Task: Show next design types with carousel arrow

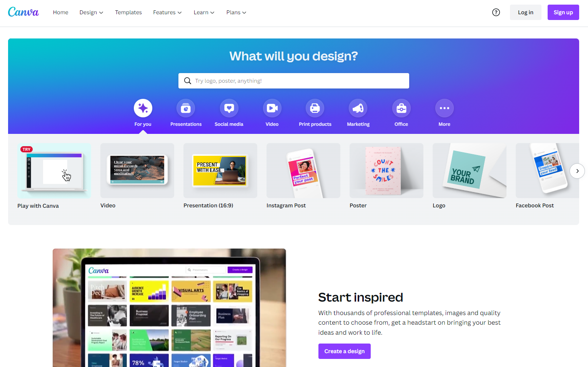Action: (577, 171)
